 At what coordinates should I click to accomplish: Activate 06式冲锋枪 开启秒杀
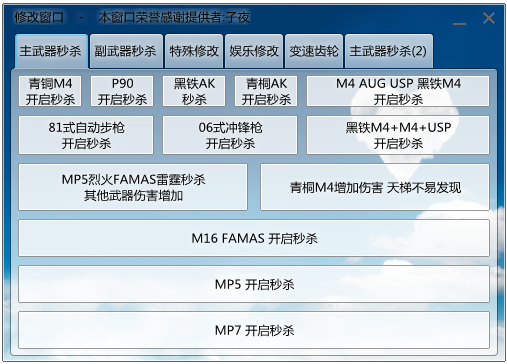pyautogui.click(x=230, y=135)
